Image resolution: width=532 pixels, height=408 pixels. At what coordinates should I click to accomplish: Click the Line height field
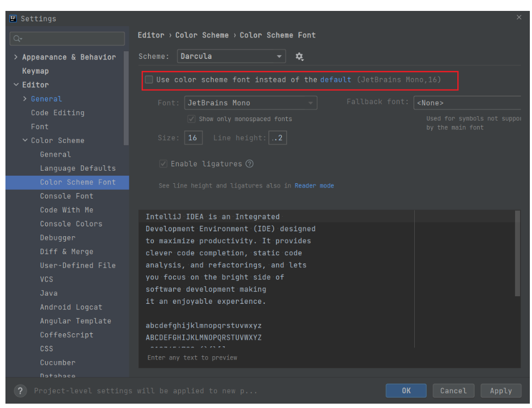tap(277, 137)
